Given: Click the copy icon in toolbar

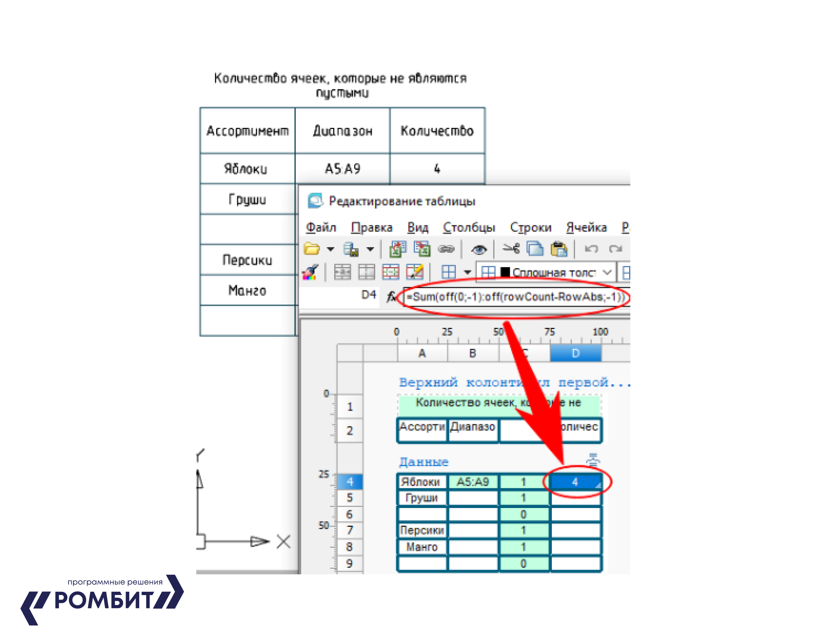Looking at the screenshot, I should (535, 249).
